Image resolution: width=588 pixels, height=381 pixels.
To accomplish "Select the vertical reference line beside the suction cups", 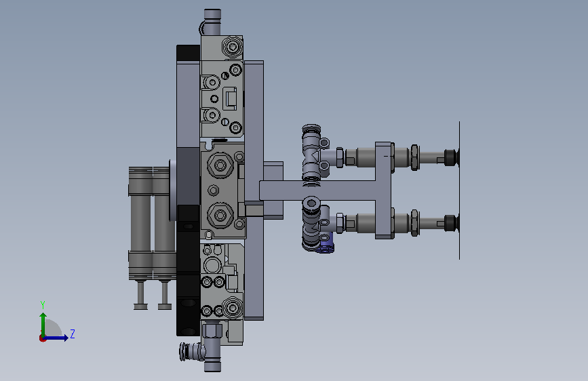I will (459, 190).
